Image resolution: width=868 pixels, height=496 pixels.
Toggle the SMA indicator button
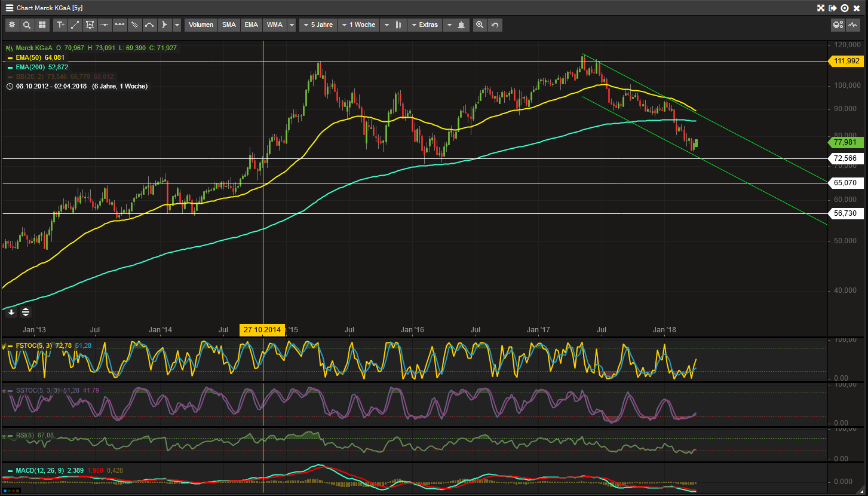coord(229,25)
